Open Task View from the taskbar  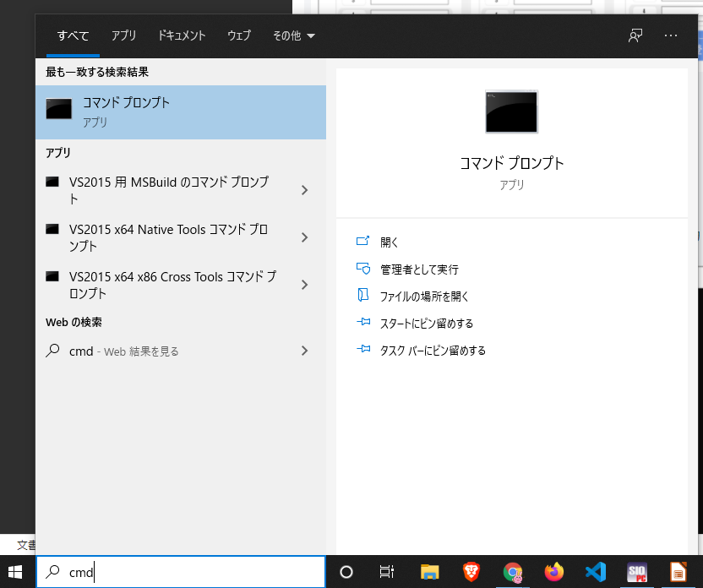point(386,572)
